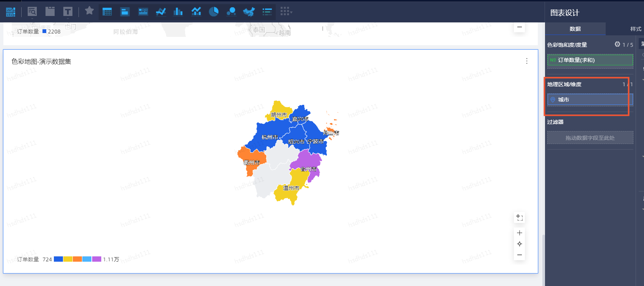Switch to the 数据 tab

[575, 29]
